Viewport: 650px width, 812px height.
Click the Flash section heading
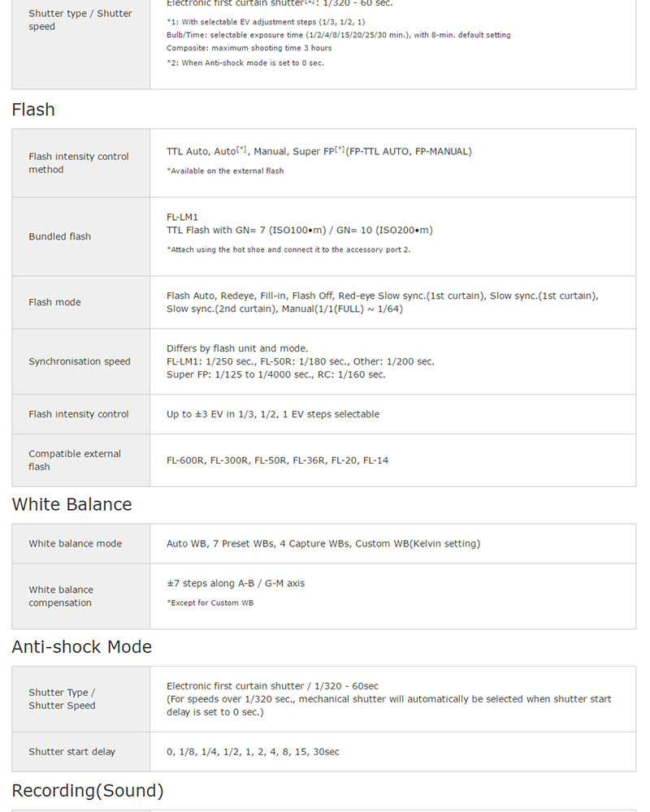tap(33, 110)
